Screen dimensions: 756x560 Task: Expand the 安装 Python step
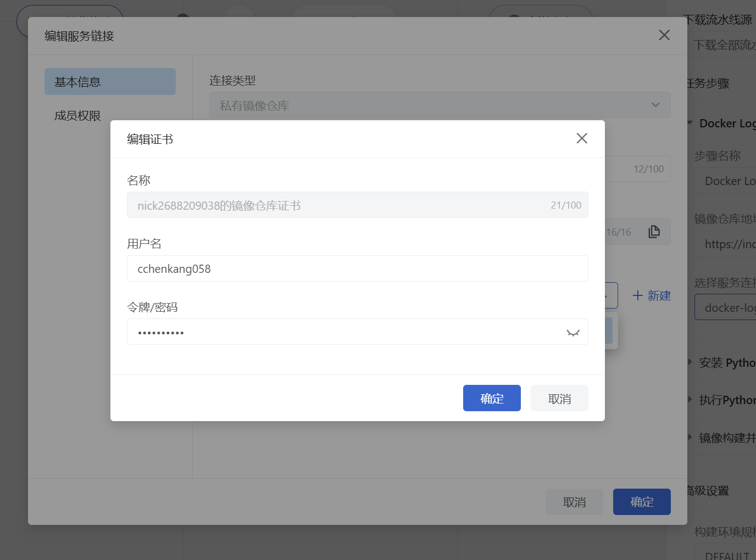(x=690, y=362)
